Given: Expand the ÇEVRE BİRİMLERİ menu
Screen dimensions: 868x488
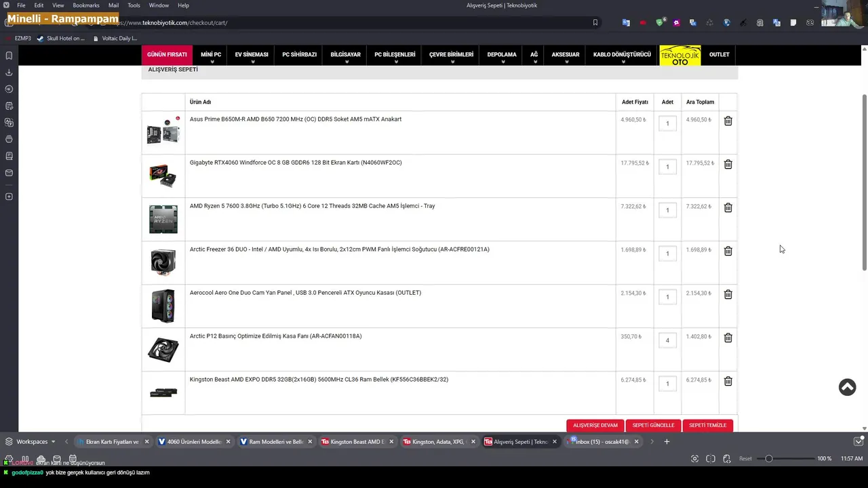Looking at the screenshot, I should [x=451, y=55].
